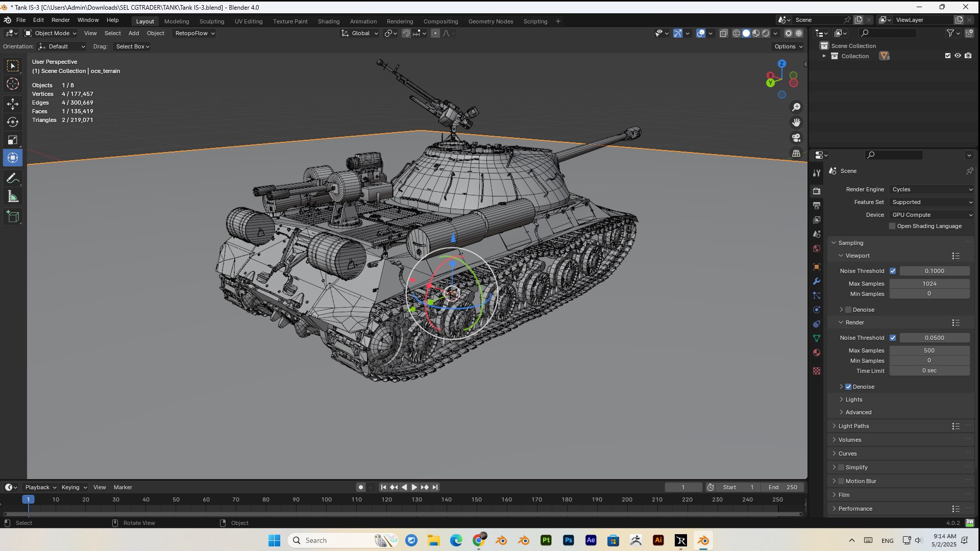
Task: Enable viewport Denoise checkbox
Action: coord(848,310)
